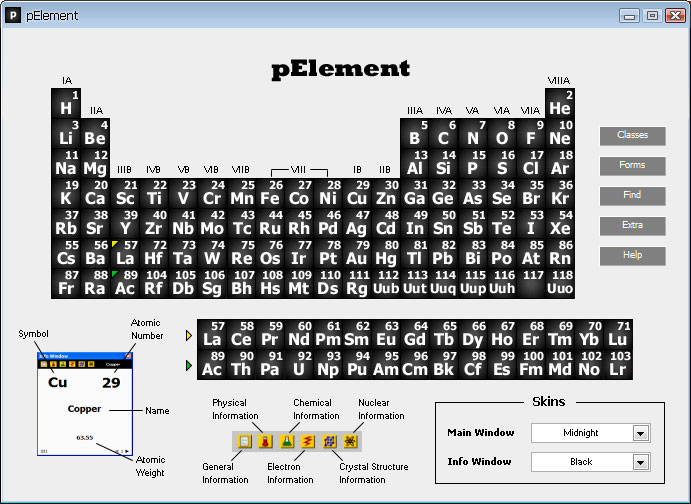Maximize the pElement window

click(652, 15)
